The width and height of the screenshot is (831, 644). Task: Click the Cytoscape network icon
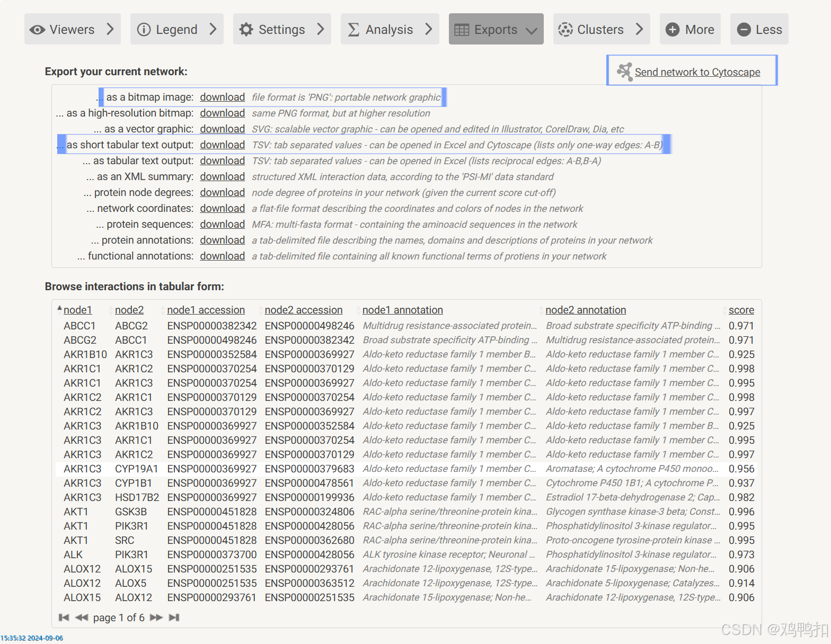click(625, 71)
